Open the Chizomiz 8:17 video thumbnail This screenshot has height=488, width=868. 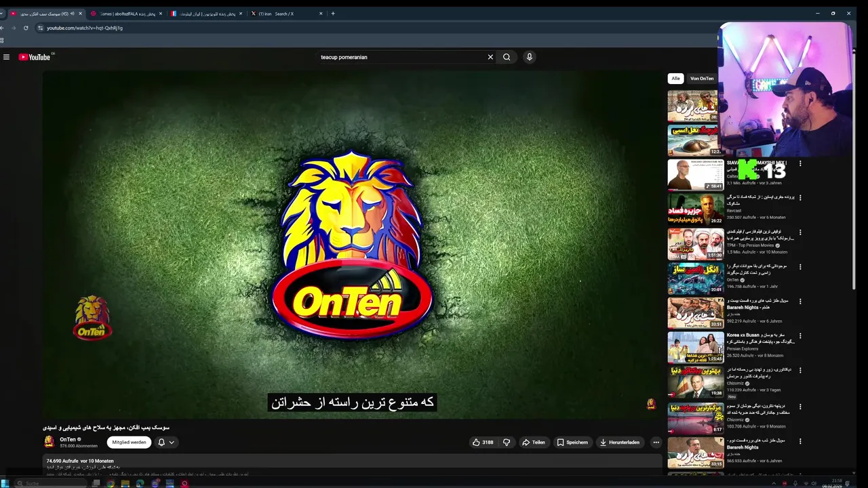pyautogui.click(x=696, y=418)
